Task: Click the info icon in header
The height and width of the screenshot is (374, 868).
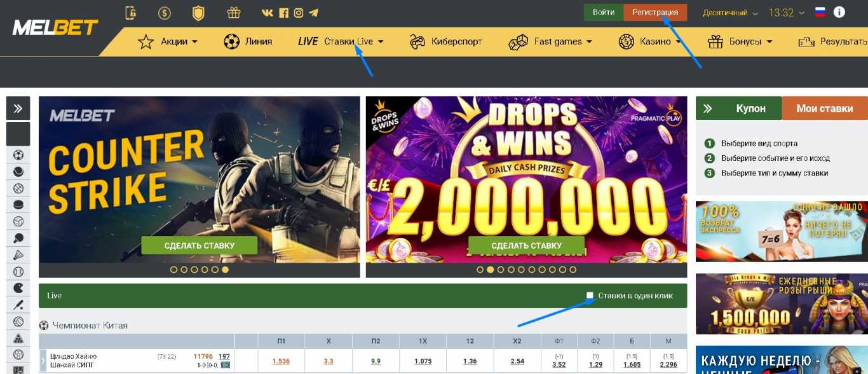Action: coord(839,12)
